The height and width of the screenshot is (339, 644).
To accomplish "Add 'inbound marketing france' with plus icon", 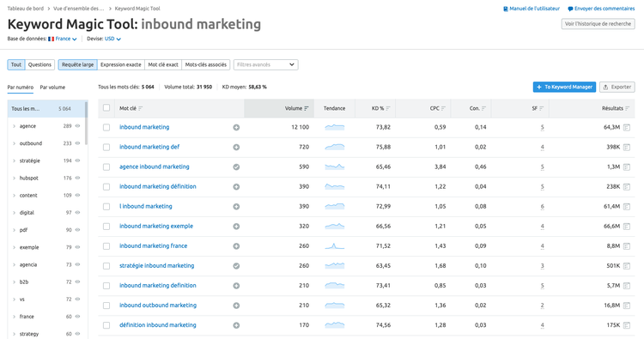I will click(x=236, y=246).
